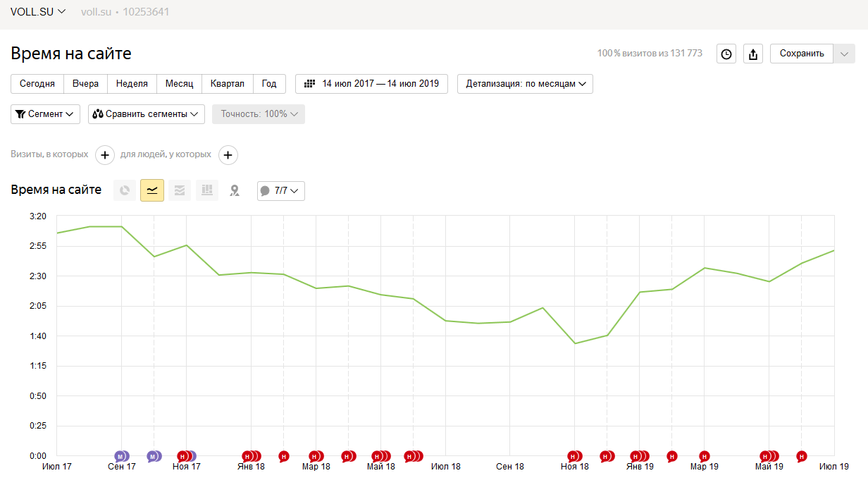Viewport: 868px width, 485px height.
Task: Open the annotations 7/7 filter
Action: pos(281,190)
